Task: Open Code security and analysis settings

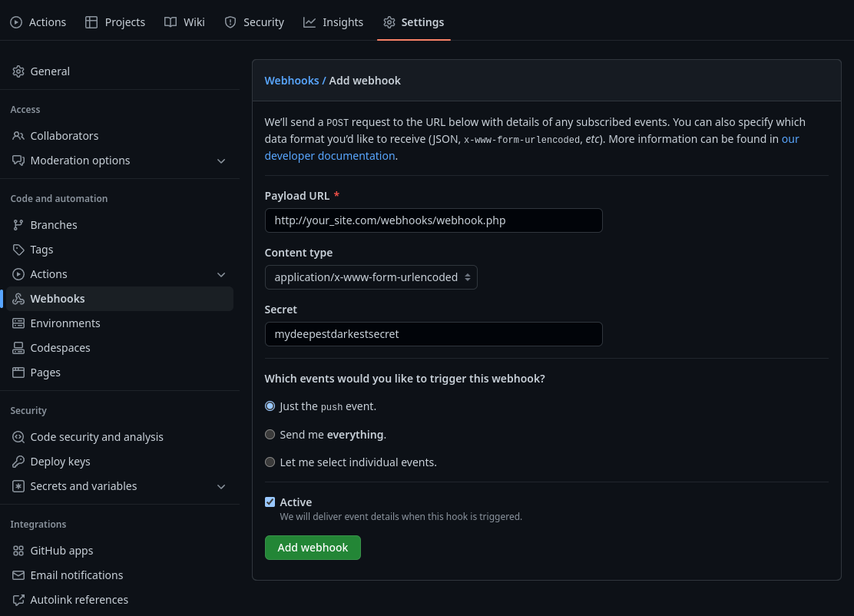Action: (120, 437)
